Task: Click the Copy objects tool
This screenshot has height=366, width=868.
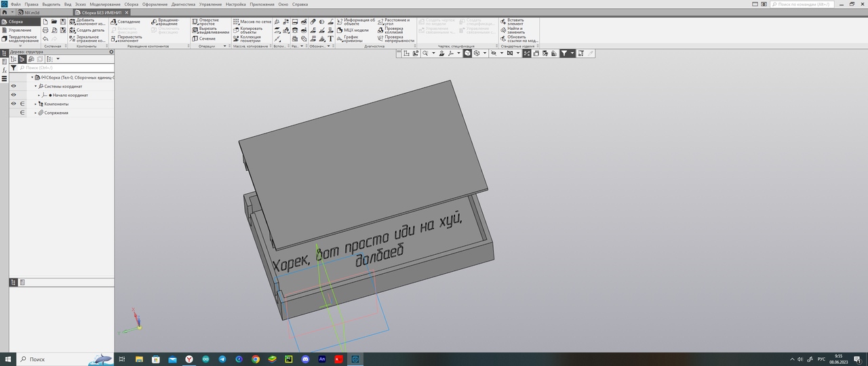Action: pyautogui.click(x=248, y=30)
